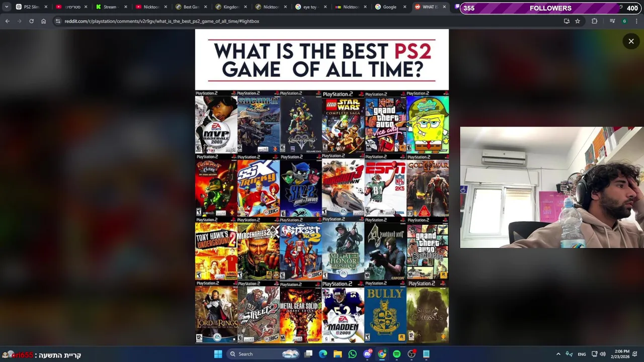Click the install app icon in address bar
The image size is (644, 362).
tap(567, 21)
